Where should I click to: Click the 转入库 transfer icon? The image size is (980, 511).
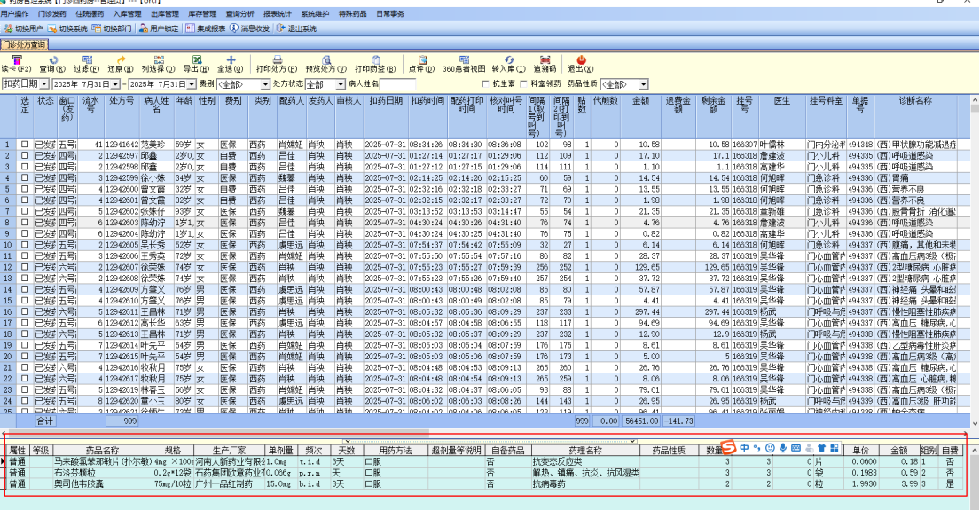click(x=509, y=60)
